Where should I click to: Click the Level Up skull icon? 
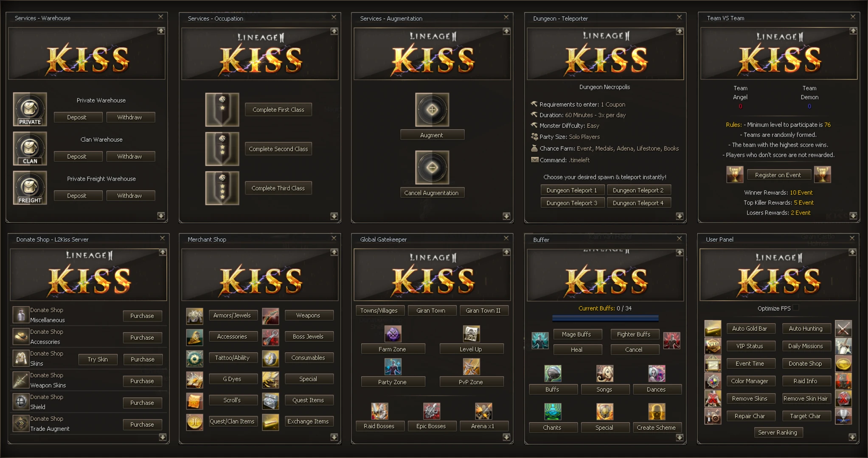[x=471, y=334]
